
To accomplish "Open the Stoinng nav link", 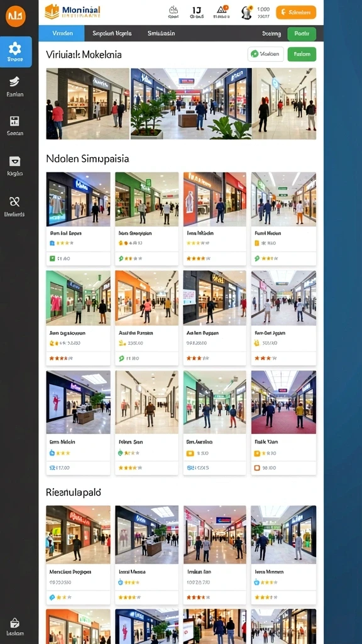I will click(x=271, y=34).
